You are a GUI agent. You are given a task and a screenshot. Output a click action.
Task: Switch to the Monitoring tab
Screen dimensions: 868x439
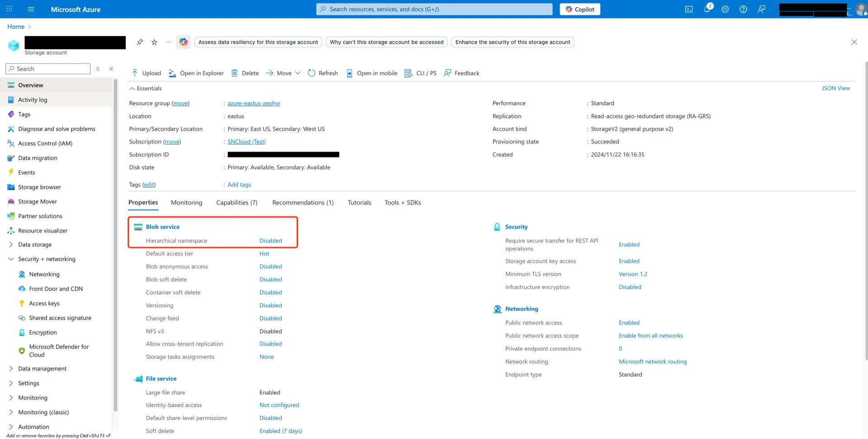point(186,203)
